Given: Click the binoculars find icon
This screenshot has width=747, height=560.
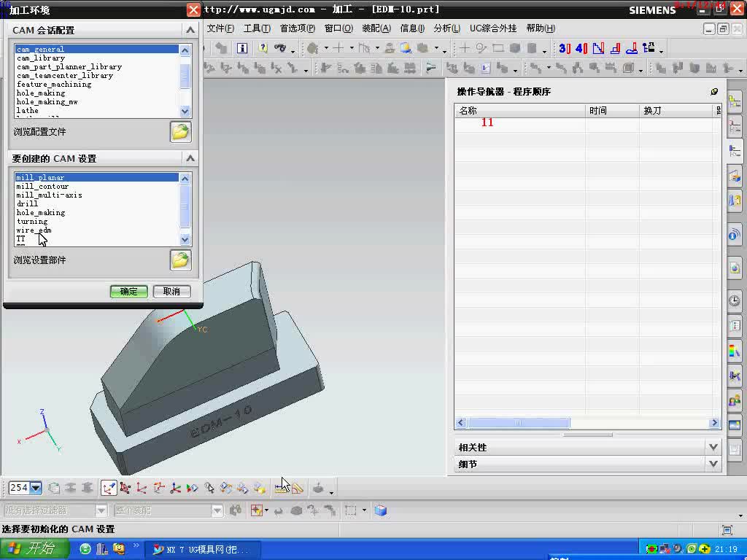Looking at the screenshot, I should pos(280,47).
